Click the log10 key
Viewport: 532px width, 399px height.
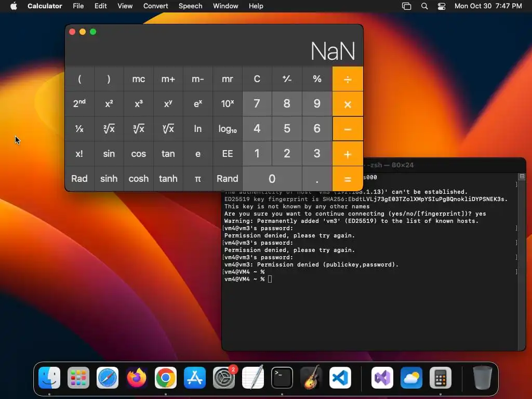click(228, 129)
